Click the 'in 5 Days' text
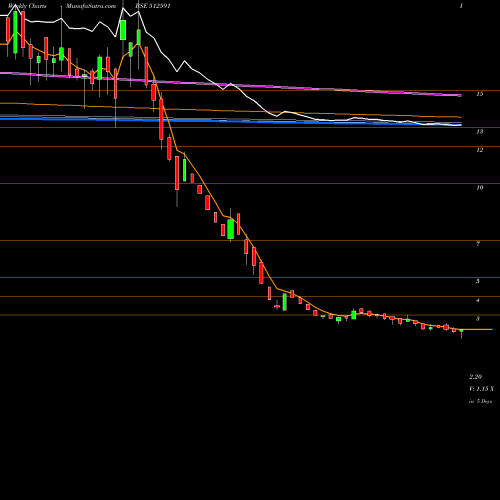Viewport: 500px width, 500px height. tap(481, 401)
